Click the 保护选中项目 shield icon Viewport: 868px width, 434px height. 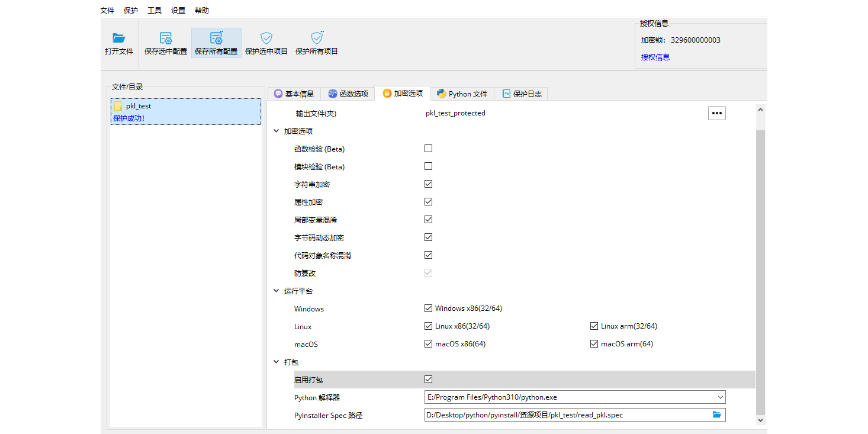coord(266,37)
